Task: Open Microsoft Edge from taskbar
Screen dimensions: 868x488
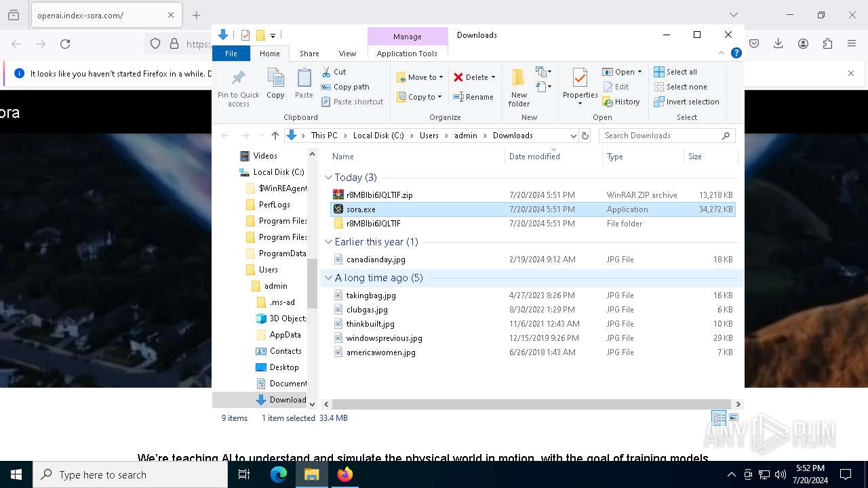Action: (279, 474)
